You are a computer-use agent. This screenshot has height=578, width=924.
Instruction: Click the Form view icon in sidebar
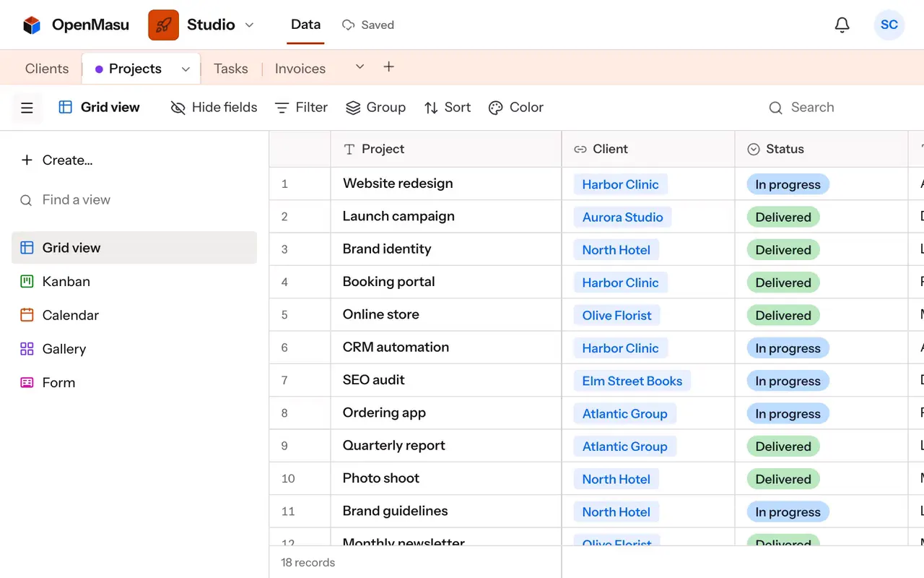[x=27, y=383]
